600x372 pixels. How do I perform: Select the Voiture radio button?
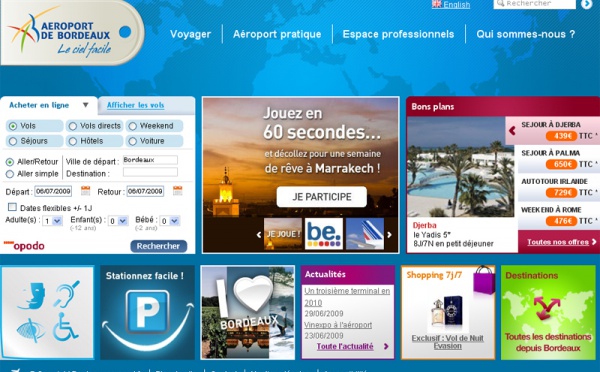[x=132, y=141]
